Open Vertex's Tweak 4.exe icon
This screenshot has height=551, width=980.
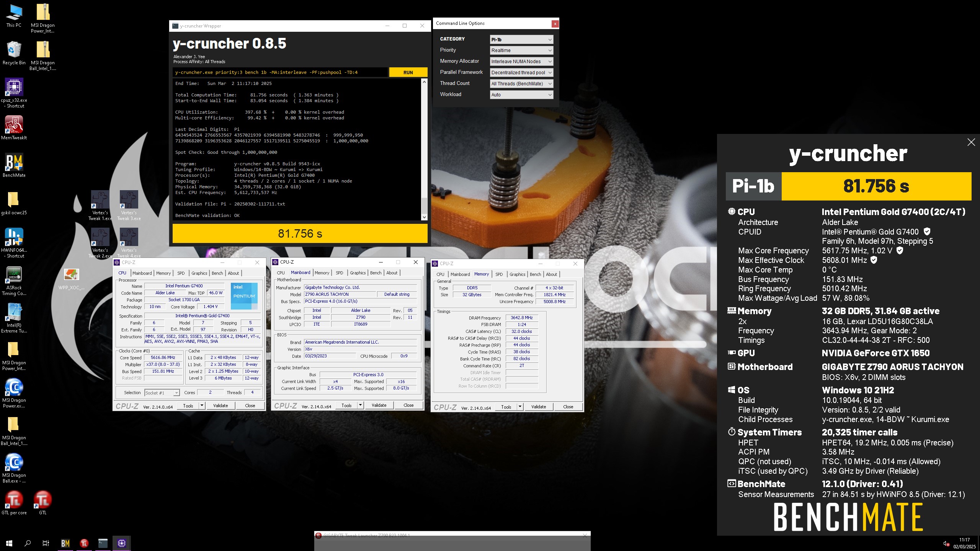point(129,243)
